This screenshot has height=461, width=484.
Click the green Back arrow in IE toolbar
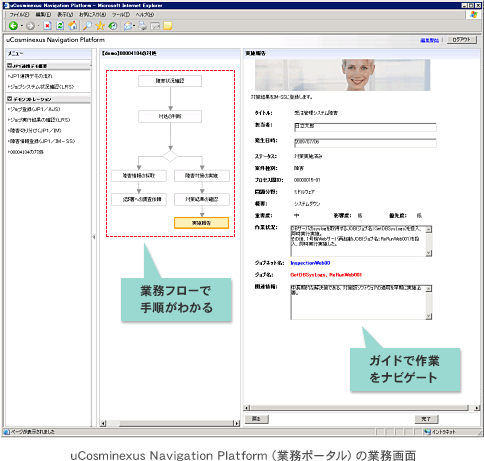pos(13,26)
